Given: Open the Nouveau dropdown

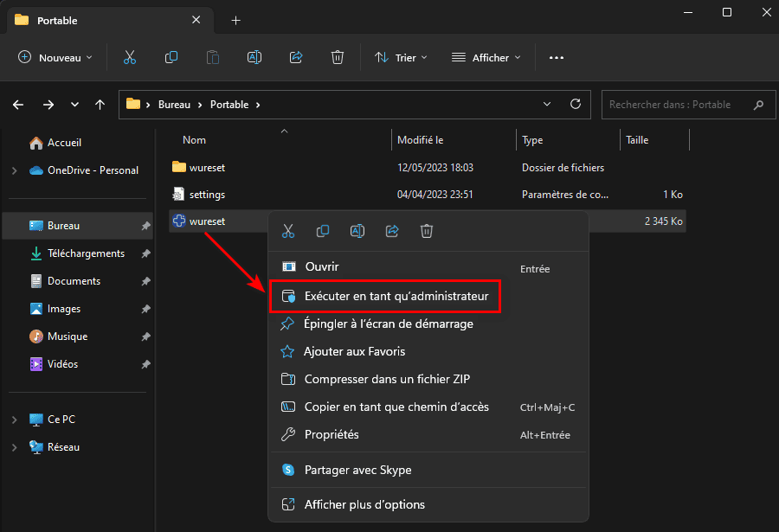Looking at the screenshot, I should [x=54, y=57].
